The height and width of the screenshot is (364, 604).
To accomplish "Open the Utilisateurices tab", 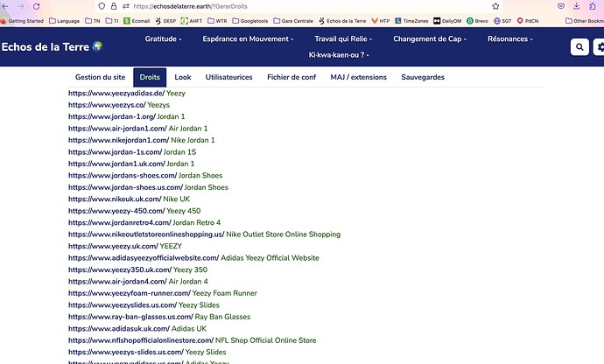I will click(228, 77).
